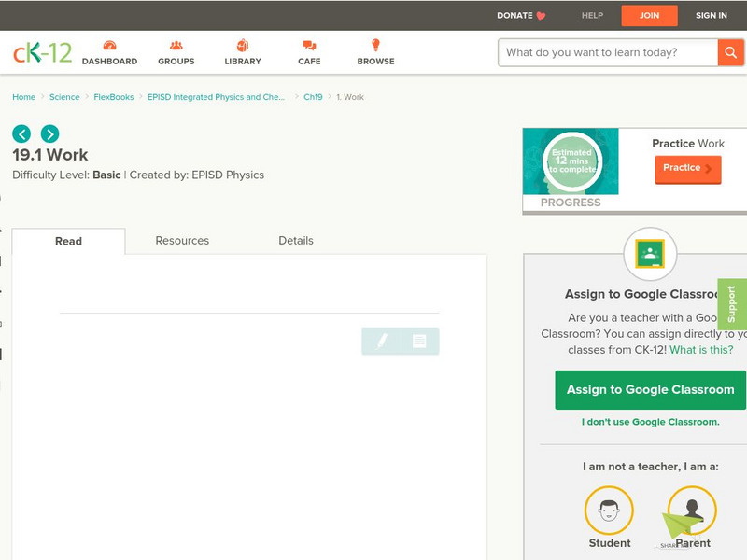Viewport: 747px width, 560px height.
Task: Click the 19.1 Work title
Action: coord(50,155)
